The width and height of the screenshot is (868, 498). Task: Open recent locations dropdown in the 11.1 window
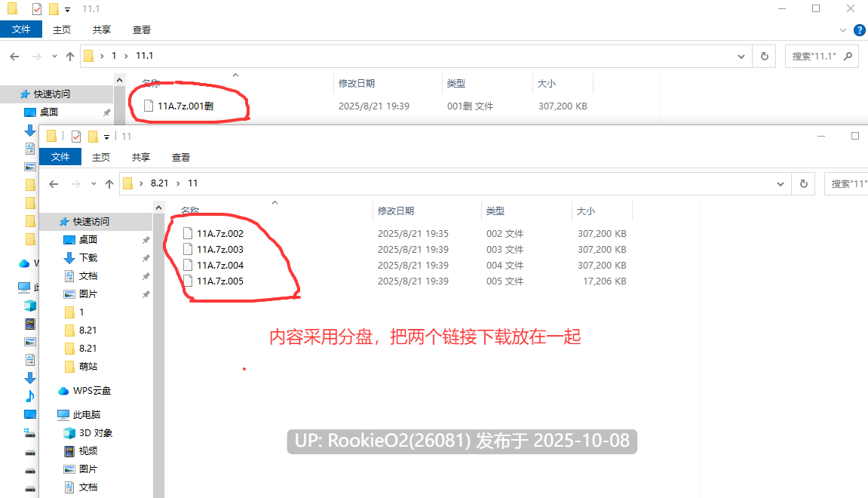54,56
